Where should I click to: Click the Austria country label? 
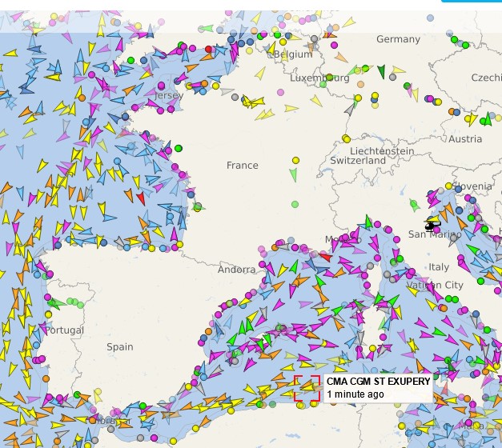[x=465, y=139]
